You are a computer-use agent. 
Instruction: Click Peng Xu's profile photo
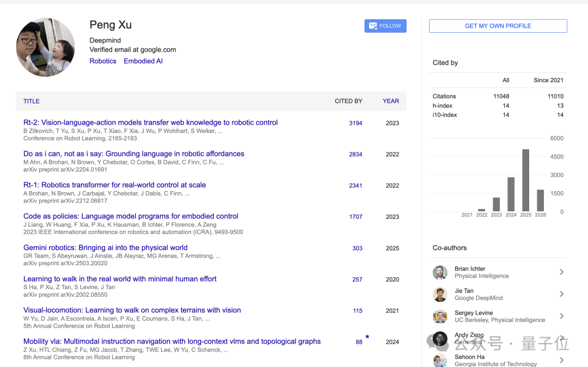[46, 47]
